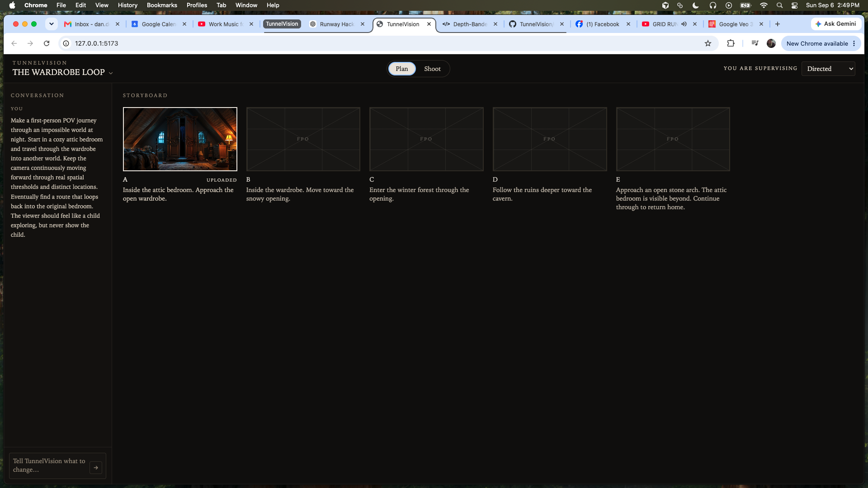Open a new tab with plus icon

[778, 24]
